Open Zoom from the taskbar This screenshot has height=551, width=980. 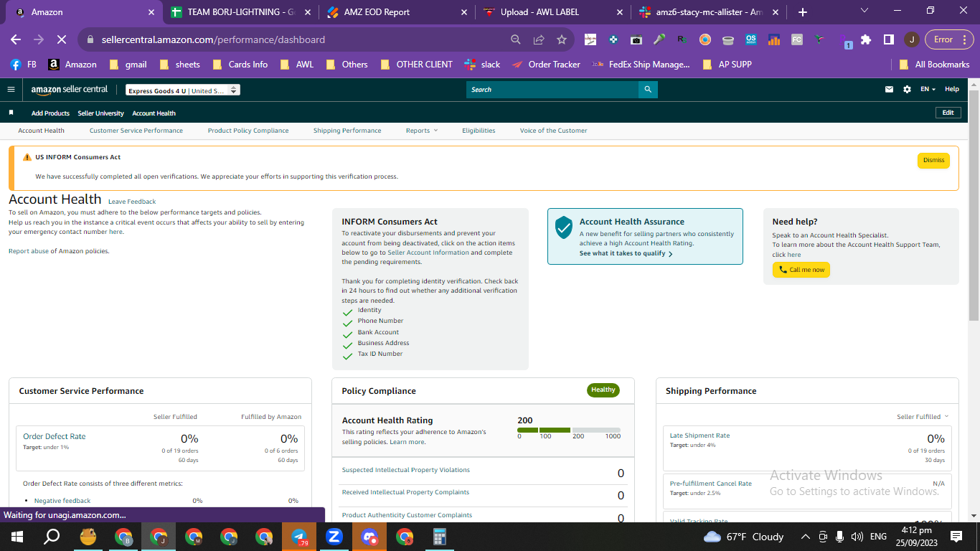pyautogui.click(x=334, y=536)
